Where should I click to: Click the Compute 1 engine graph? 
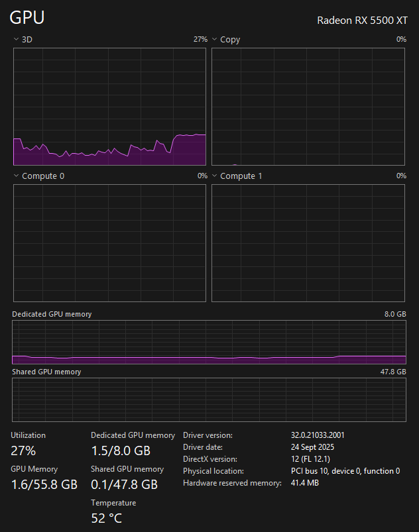308,243
